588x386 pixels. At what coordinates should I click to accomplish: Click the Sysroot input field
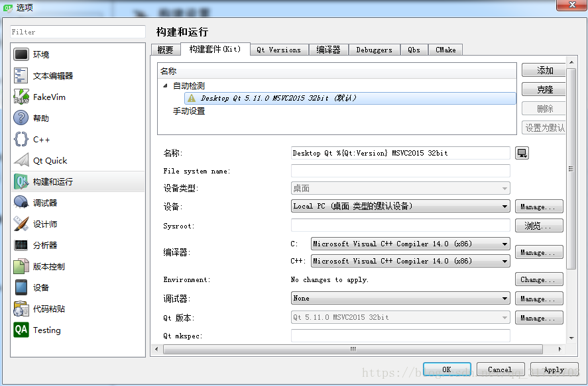(400, 225)
